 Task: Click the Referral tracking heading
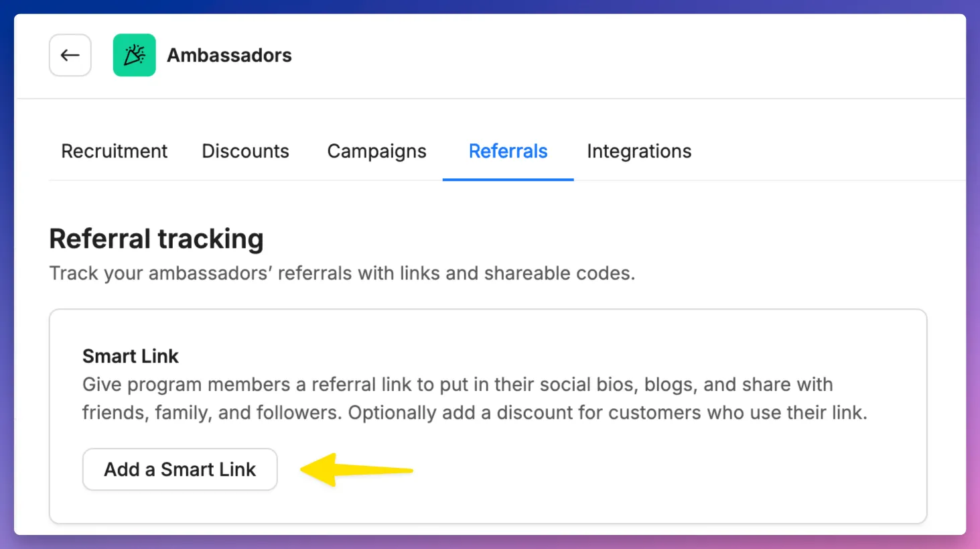[157, 239]
